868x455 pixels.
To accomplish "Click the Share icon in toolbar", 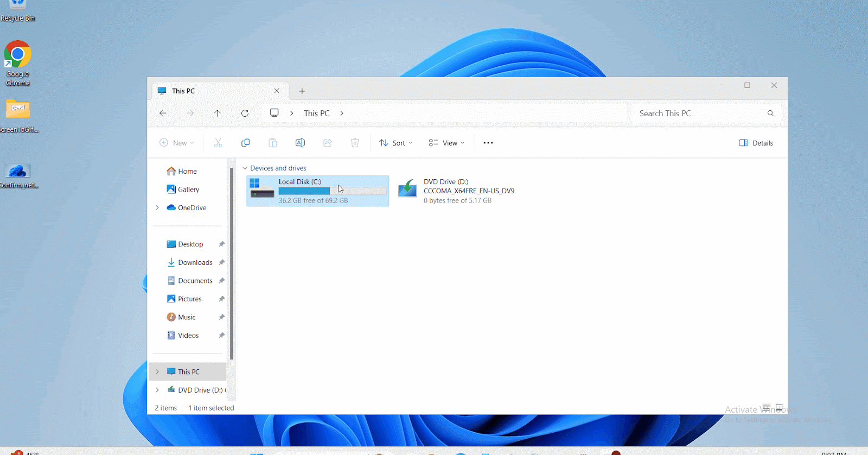I will click(x=328, y=143).
